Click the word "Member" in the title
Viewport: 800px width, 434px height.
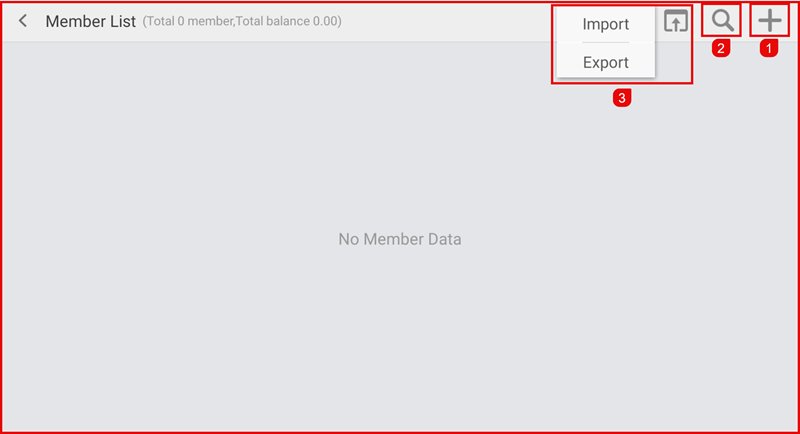(76, 21)
